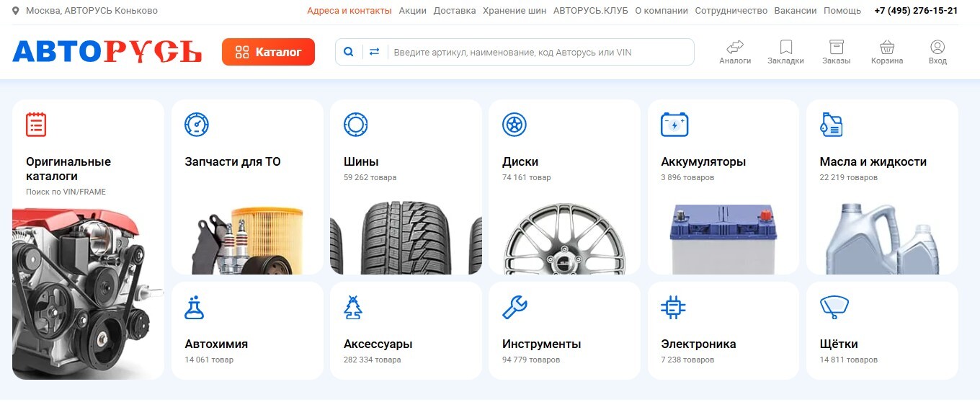
Task: Open Акции in the top menu
Action: (x=413, y=11)
